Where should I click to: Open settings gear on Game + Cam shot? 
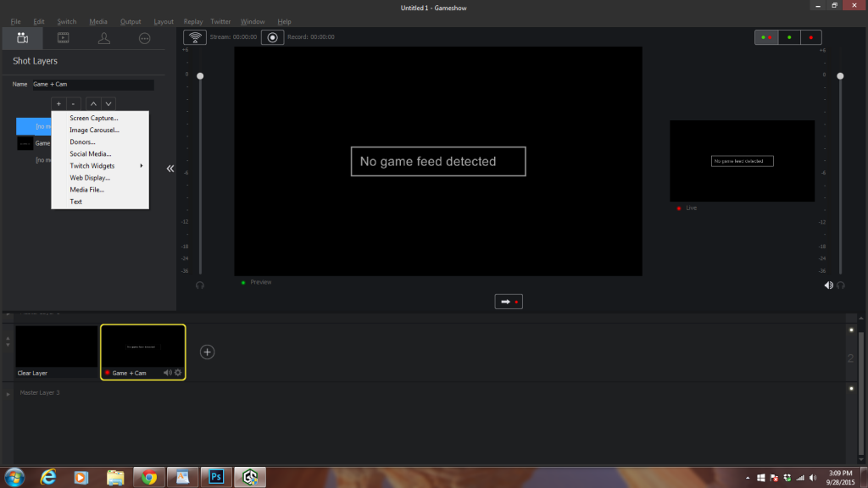pyautogui.click(x=177, y=371)
